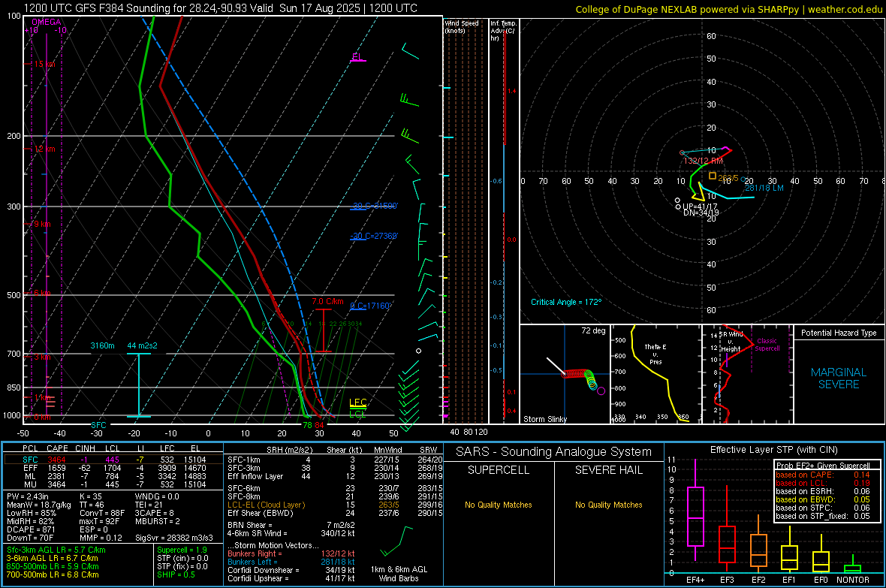Select the 700-500mb LR = 6.8 C/km line
This screenshot has height=588, width=886.
(53, 574)
